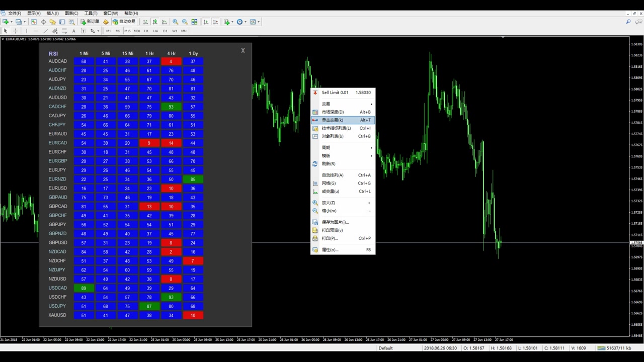Open the Data Window crosshair-target icon
644x362 pixels.
tap(43, 22)
